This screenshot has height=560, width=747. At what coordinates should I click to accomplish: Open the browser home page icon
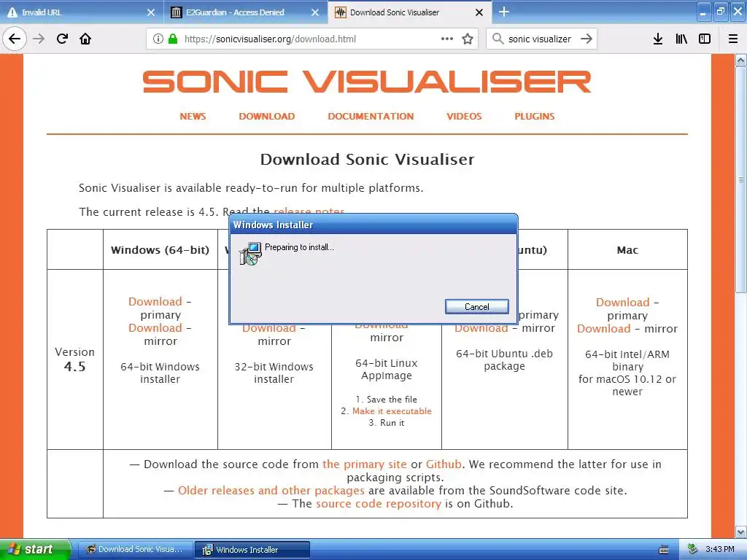(85, 39)
